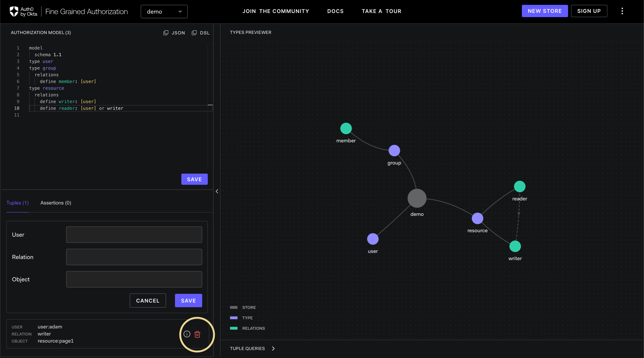The width and height of the screenshot is (644, 358).
Task: Collapse the left panel with arrow
Action: click(x=217, y=191)
